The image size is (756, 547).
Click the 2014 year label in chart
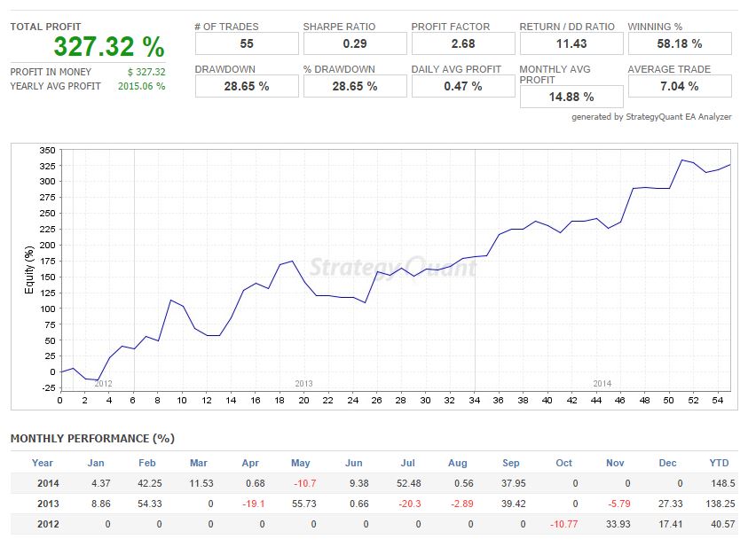tap(602, 384)
